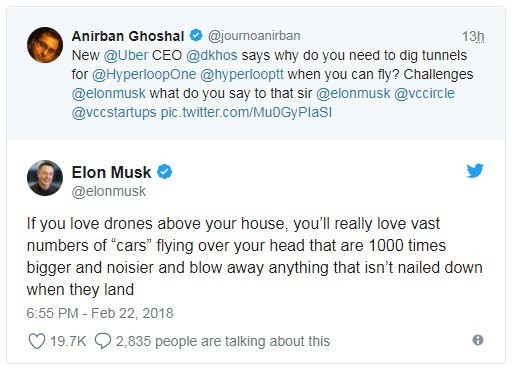Click the Twitter bird logo icon

[x=475, y=171]
